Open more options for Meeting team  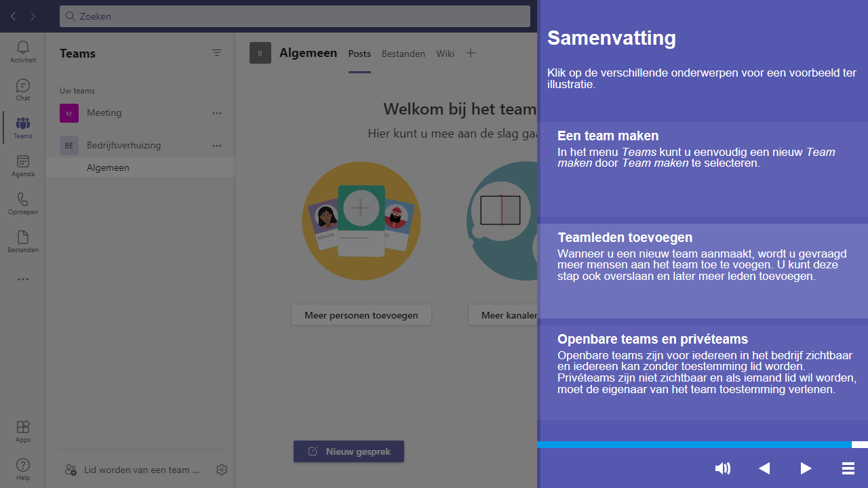pos(217,113)
